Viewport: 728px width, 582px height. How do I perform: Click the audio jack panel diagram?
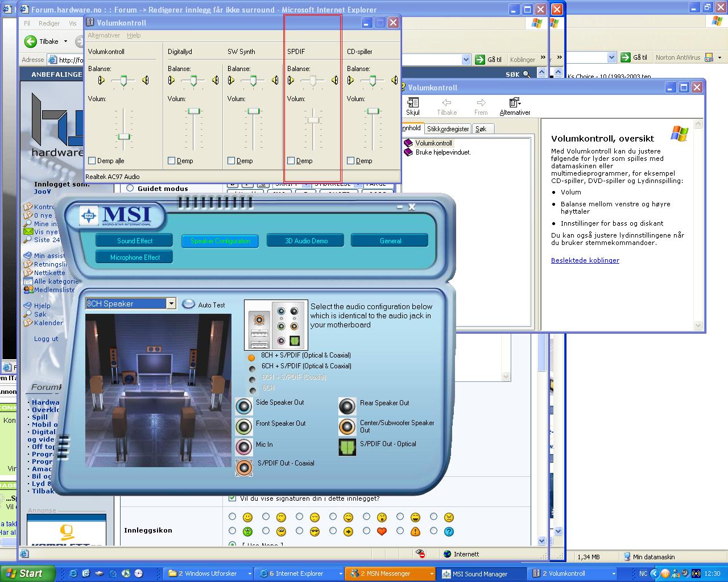(276, 325)
